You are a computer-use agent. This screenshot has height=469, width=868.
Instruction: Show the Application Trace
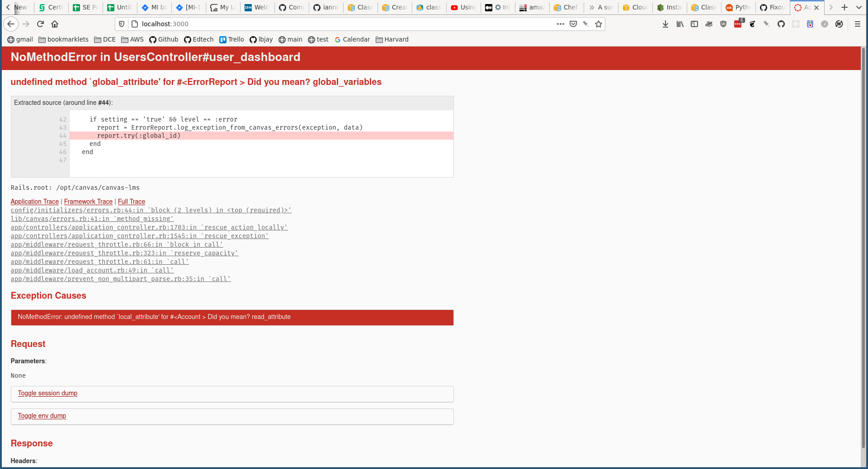pyautogui.click(x=35, y=202)
